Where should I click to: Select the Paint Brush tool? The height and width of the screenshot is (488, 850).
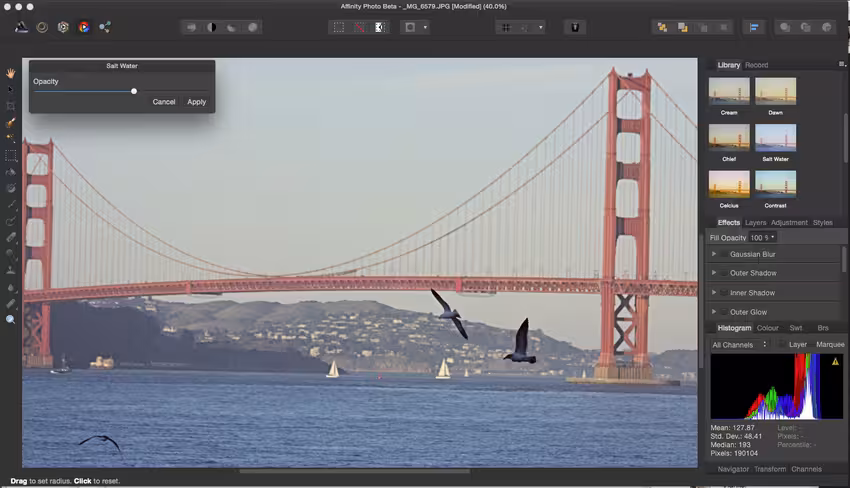pyautogui.click(x=10, y=123)
